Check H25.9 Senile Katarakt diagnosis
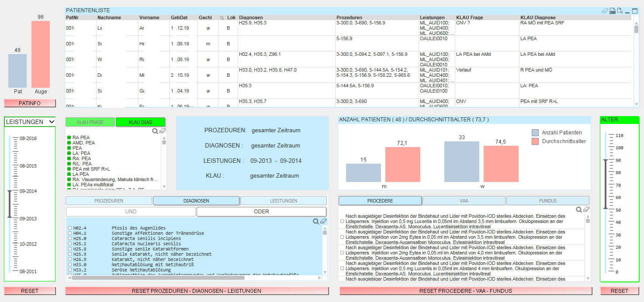 [70, 254]
